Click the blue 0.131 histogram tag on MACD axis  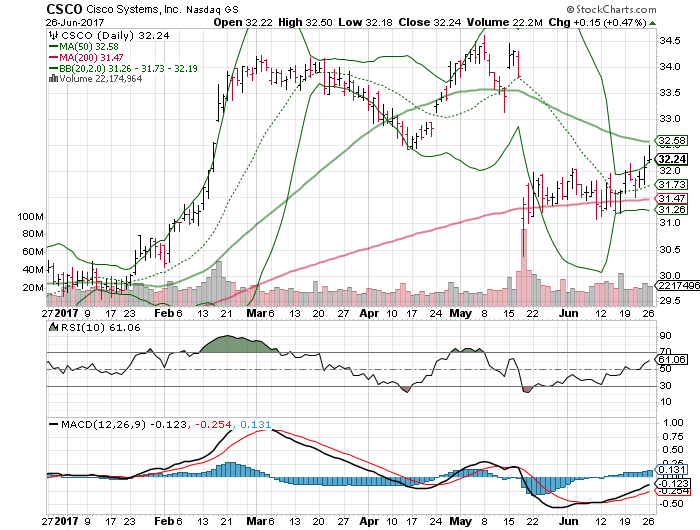click(x=672, y=470)
